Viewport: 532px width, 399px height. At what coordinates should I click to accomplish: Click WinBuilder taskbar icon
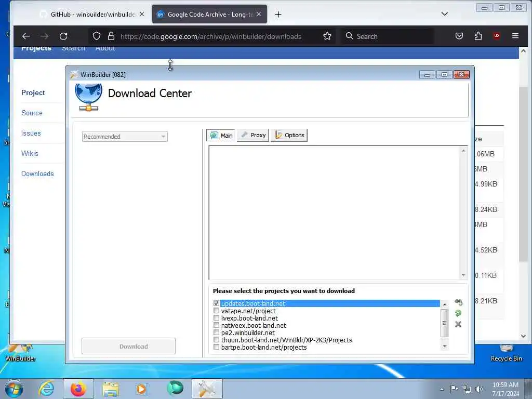coord(207,389)
